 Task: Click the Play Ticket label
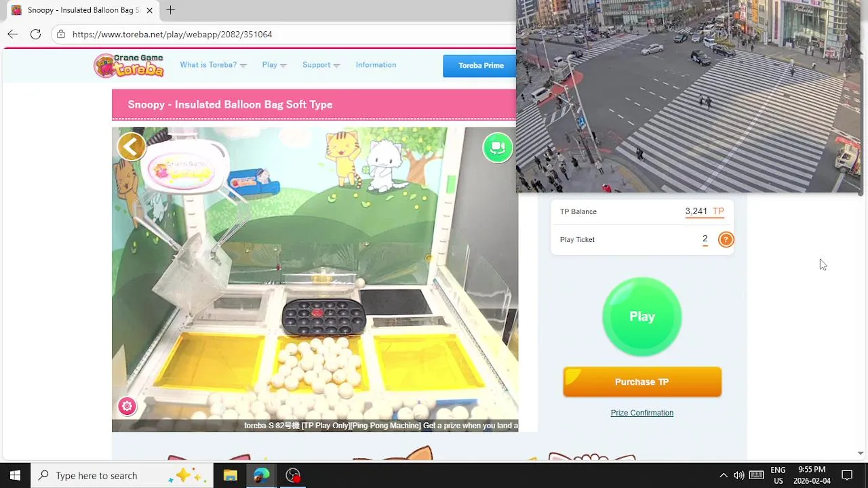pyautogui.click(x=577, y=239)
